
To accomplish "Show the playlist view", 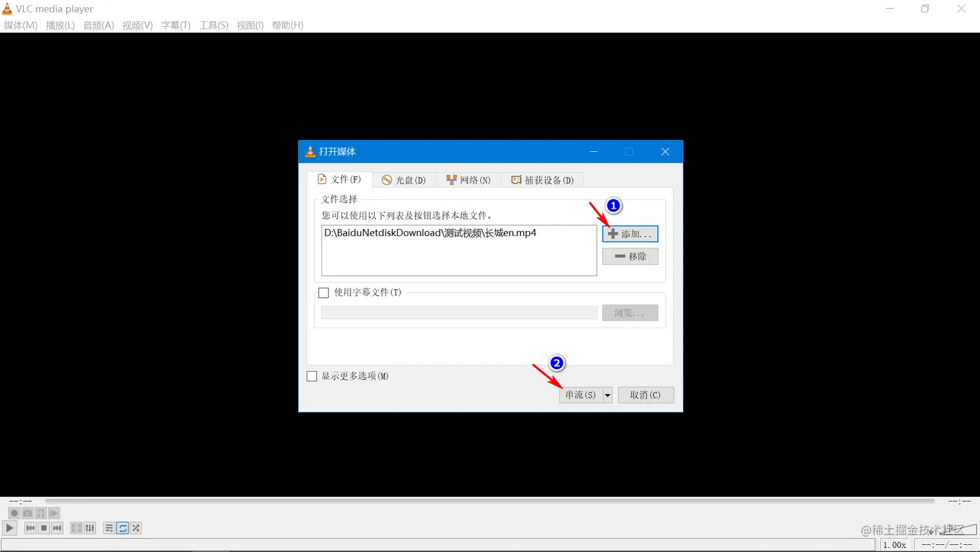I will click(x=109, y=528).
